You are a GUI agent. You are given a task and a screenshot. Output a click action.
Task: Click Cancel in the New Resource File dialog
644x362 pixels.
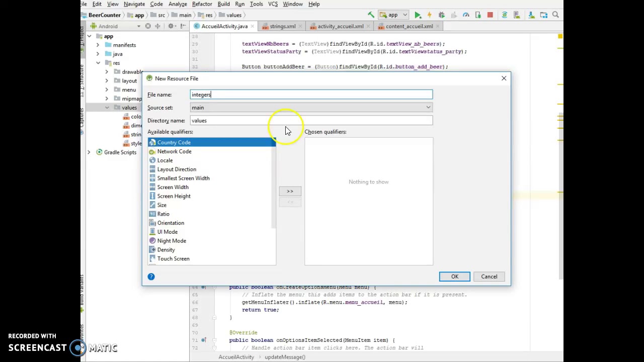point(489,277)
